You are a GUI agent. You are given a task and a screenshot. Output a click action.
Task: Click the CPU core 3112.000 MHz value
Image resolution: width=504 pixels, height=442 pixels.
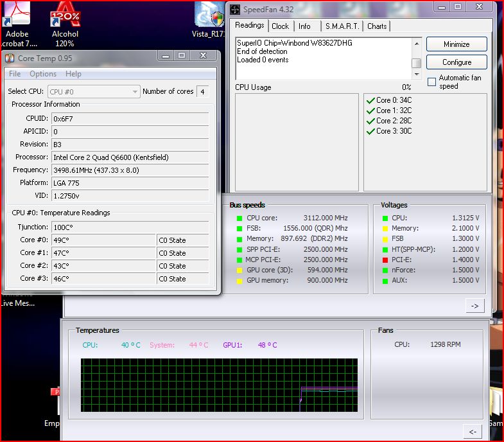click(326, 218)
